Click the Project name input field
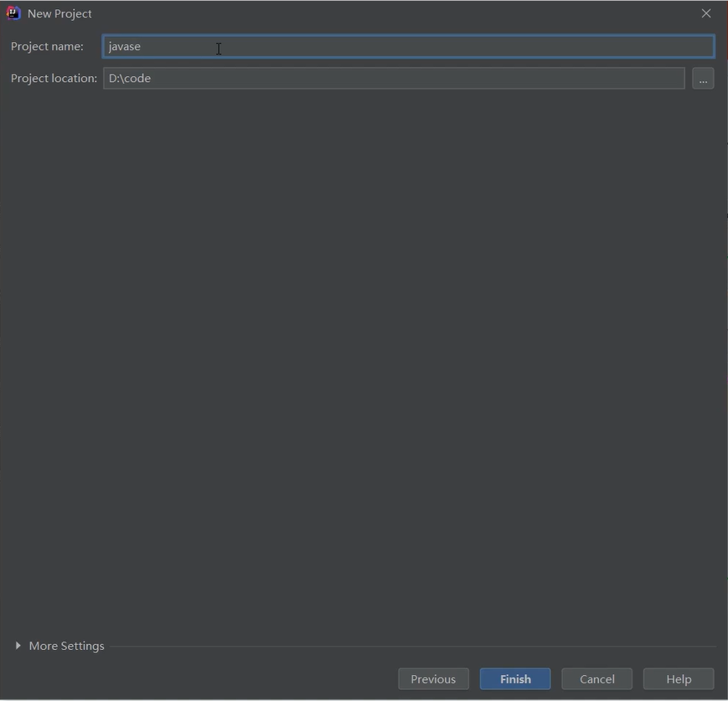728x701 pixels. point(408,46)
